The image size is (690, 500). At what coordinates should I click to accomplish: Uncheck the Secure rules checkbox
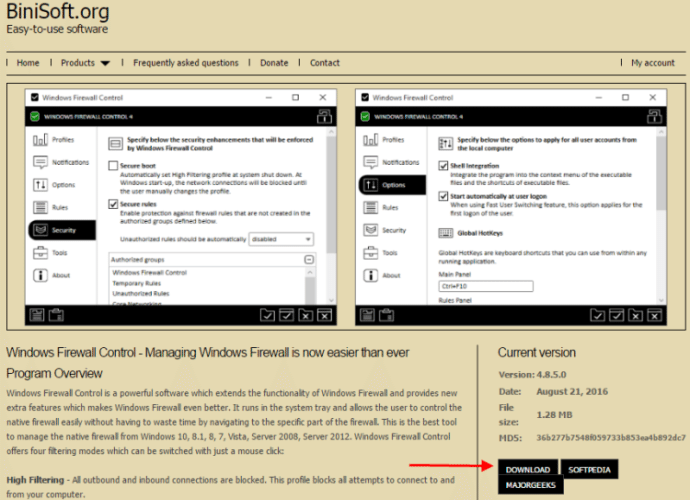pos(113,204)
